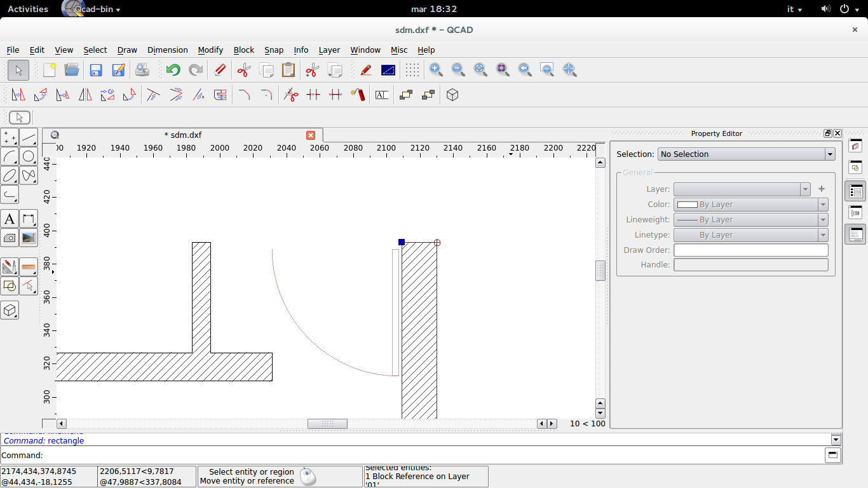This screenshot has height=488, width=868.
Task: Choose the Zoom Out magnifier icon
Action: coord(458,70)
